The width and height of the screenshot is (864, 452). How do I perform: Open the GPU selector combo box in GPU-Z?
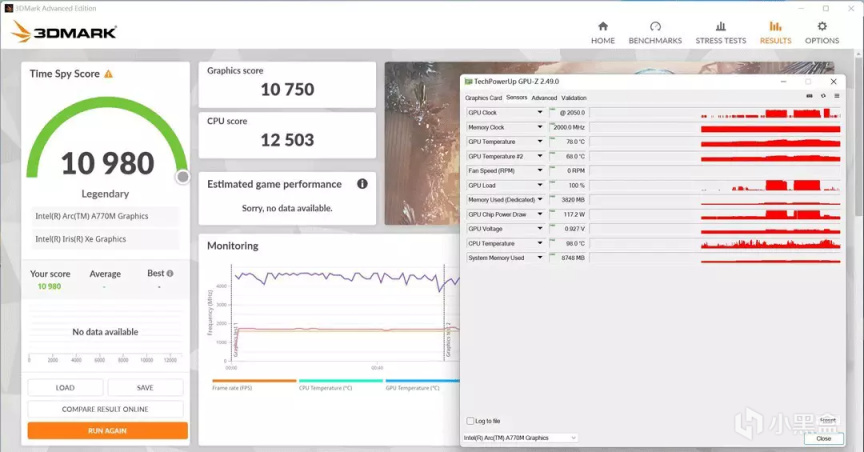(520, 438)
